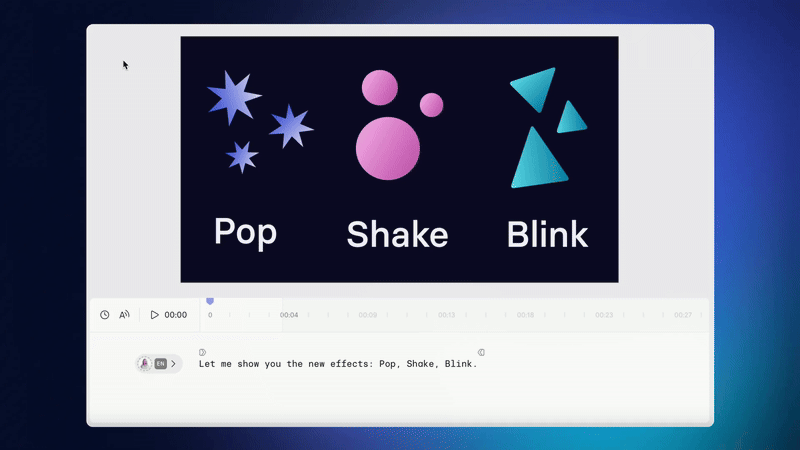The width and height of the screenshot is (800, 450).
Task: Jump to 00:23 on the timeline ruler
Action: [604, 315]
